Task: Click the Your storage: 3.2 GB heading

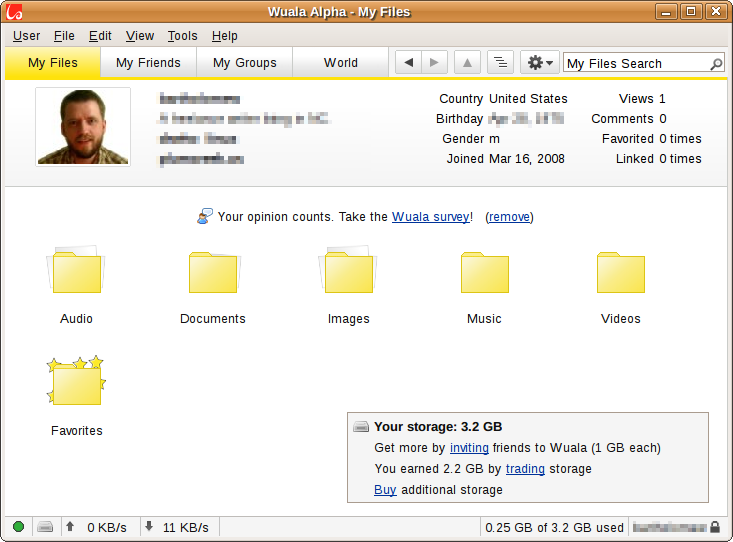Action: point(438,426)
